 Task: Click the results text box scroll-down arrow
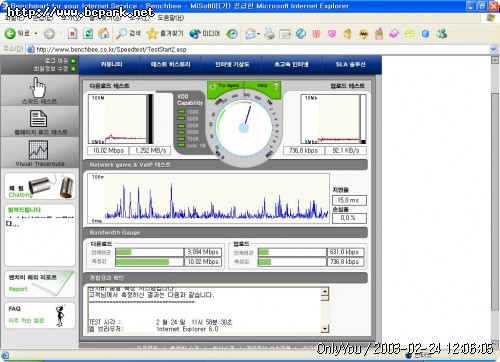pyautogui.click(x=325, y=329)
